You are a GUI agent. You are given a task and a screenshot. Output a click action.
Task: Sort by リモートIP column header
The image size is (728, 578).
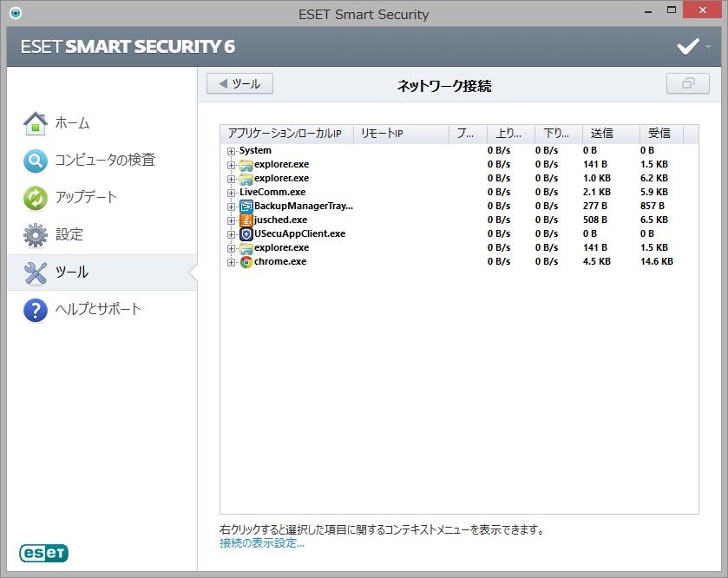pos(401,134)
